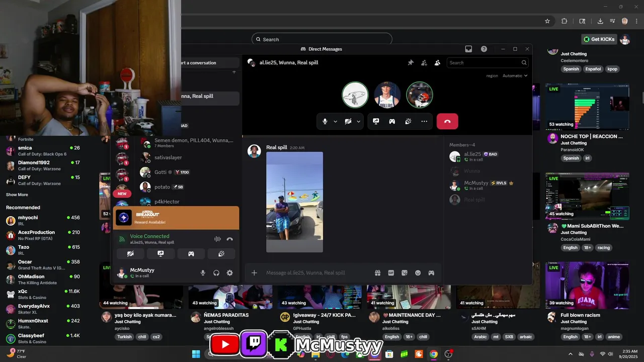644x362 pixels.
Task: Open soundboard button in Voice Connected panel
Action: coord(221,254)
